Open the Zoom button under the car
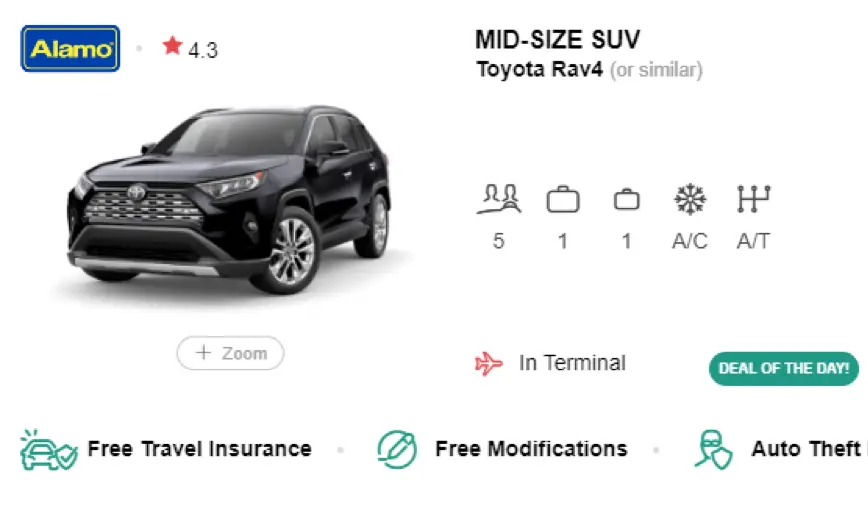The height and width of the screenshot is (510, 868). (x=230, y=353)
